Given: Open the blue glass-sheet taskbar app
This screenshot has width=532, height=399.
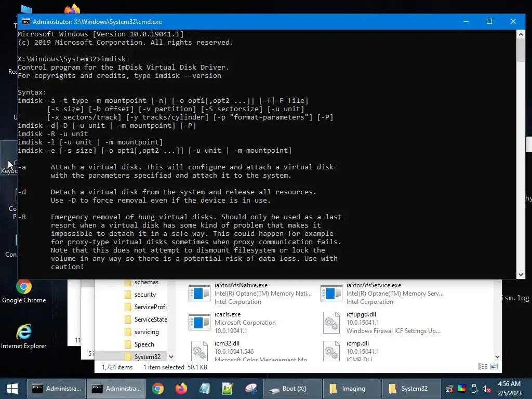Looking at the screenshot, I should pyautogui.click(x=204, y=389).
